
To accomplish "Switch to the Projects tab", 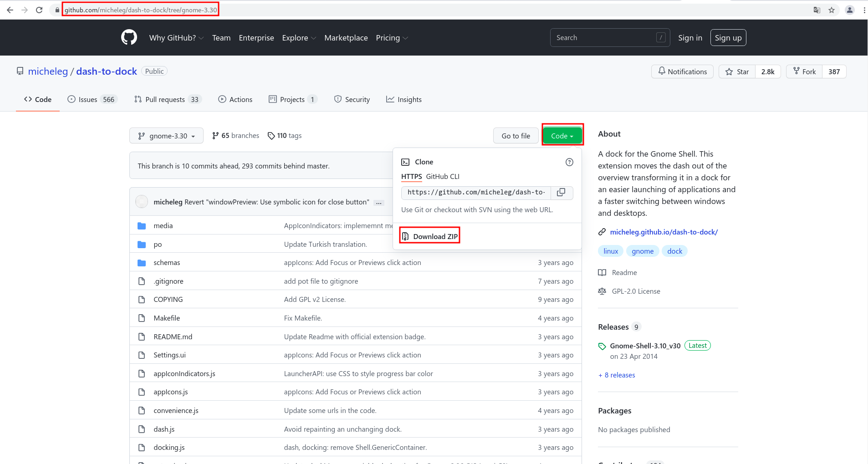I will point(293,99).
